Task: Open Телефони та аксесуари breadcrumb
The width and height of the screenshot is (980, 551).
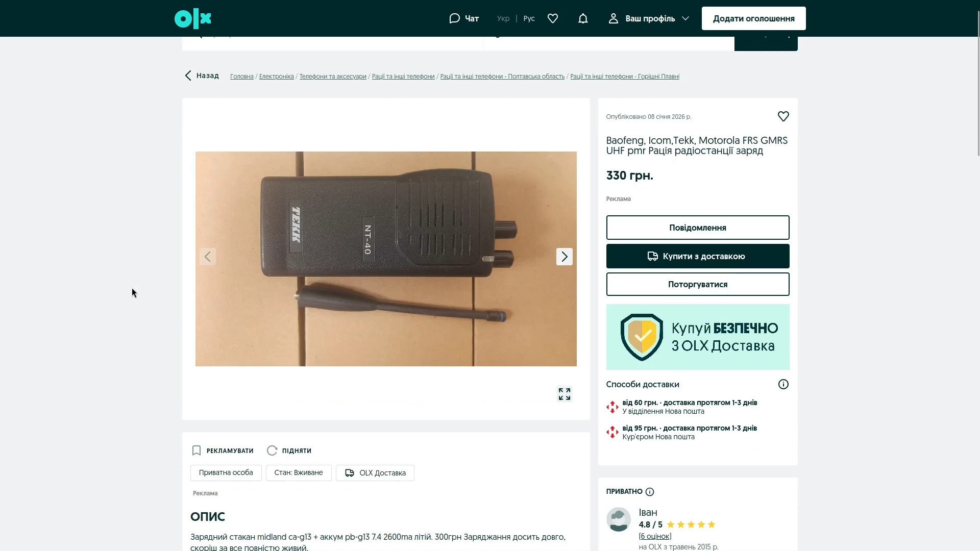Action: pyautogui.click(x=333, y=77)
